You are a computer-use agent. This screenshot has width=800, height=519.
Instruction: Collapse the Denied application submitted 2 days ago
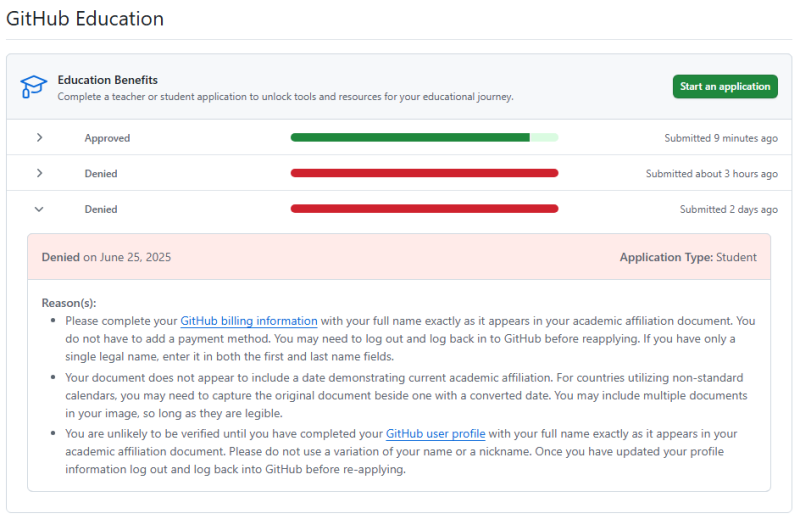39,209
